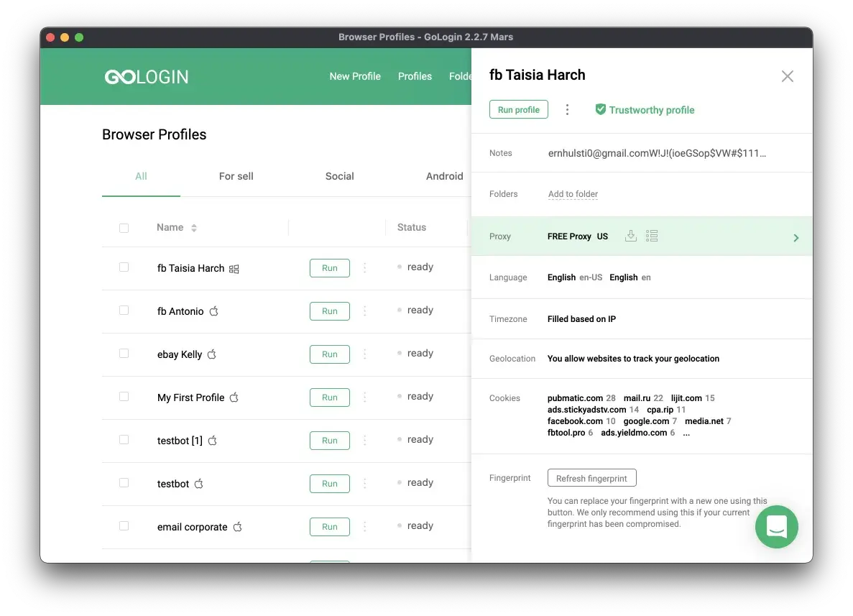Click the English en-US language value
This screenshot has height=616, width=853.
pos(574,277)
